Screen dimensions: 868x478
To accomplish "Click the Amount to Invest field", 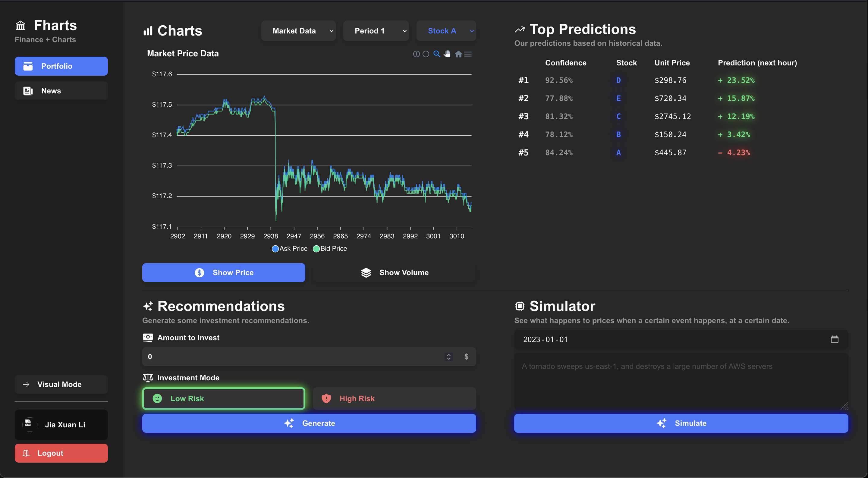I will click(x=293, y=357).
